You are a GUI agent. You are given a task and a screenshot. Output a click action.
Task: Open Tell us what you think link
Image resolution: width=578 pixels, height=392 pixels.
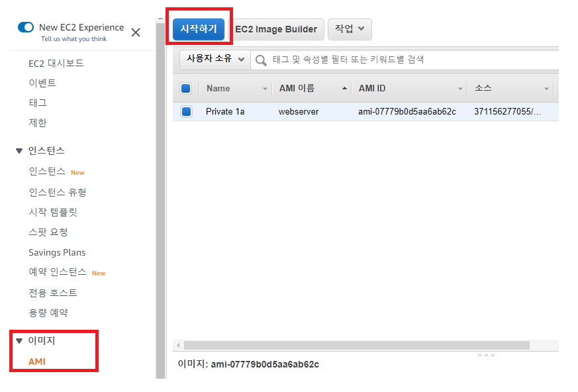coord(73,38)
